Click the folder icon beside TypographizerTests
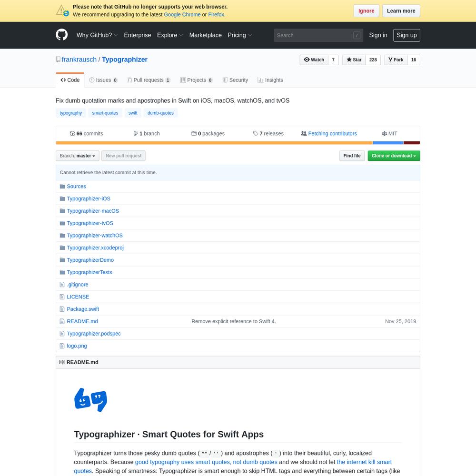The image size is (476, 476). click(62, 272)
